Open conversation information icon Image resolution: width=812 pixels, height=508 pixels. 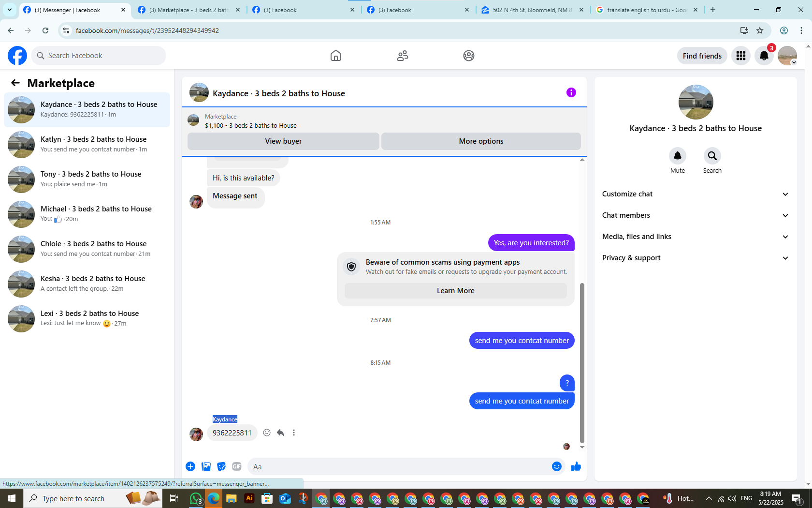[571, 92]
